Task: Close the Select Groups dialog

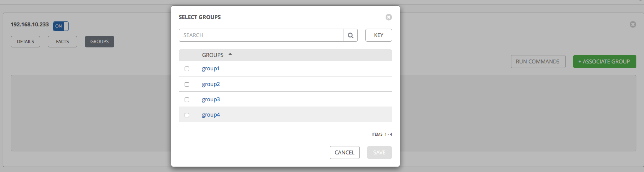Action: (389, 17)
